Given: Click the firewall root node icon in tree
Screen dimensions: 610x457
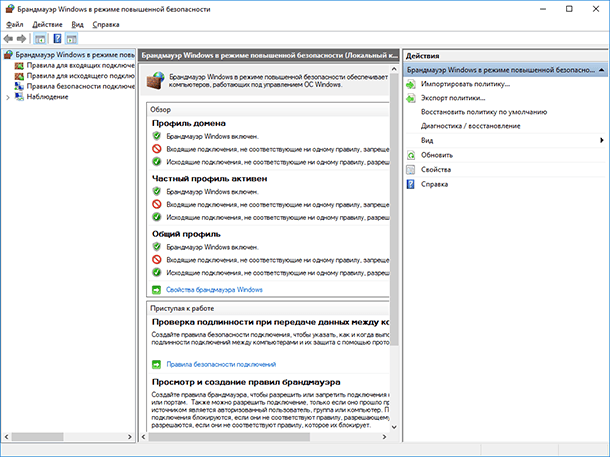Looking at the screenshot, I should 9,55.
